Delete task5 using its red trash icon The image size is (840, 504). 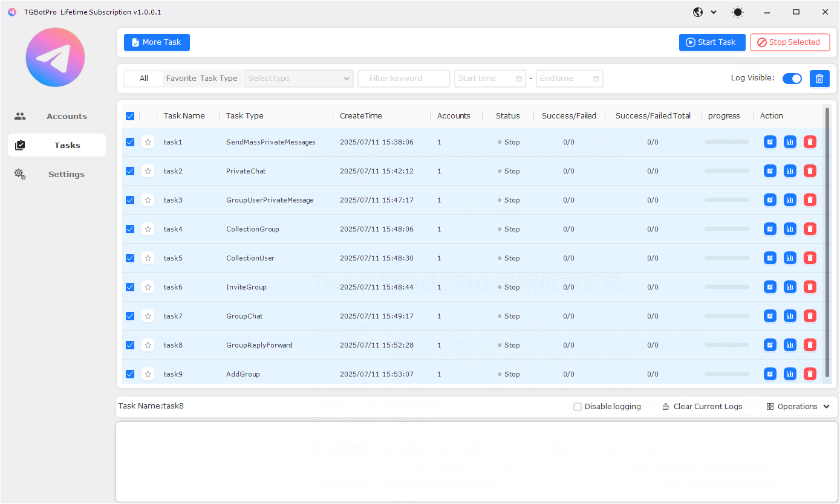coord(810,258)
